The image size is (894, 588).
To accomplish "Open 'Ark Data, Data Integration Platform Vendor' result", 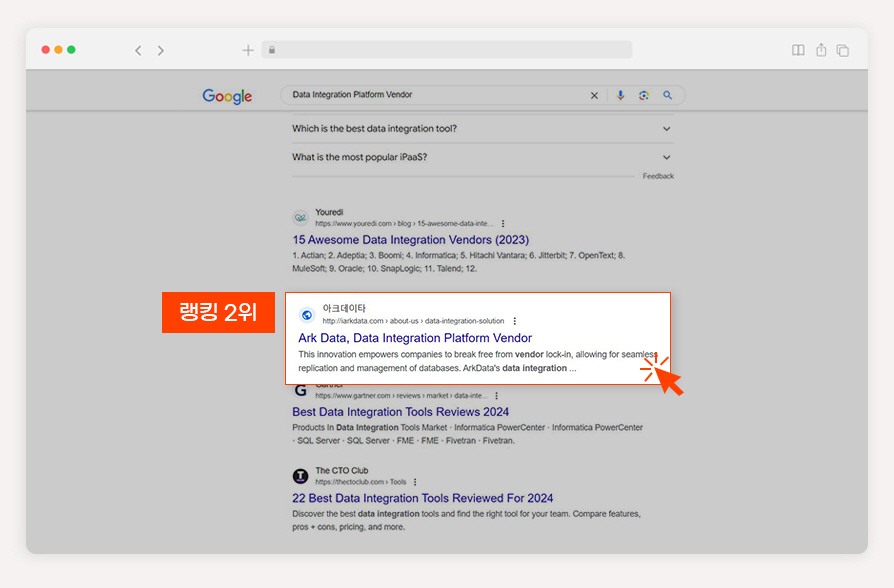I will click(x=415, y=338).
